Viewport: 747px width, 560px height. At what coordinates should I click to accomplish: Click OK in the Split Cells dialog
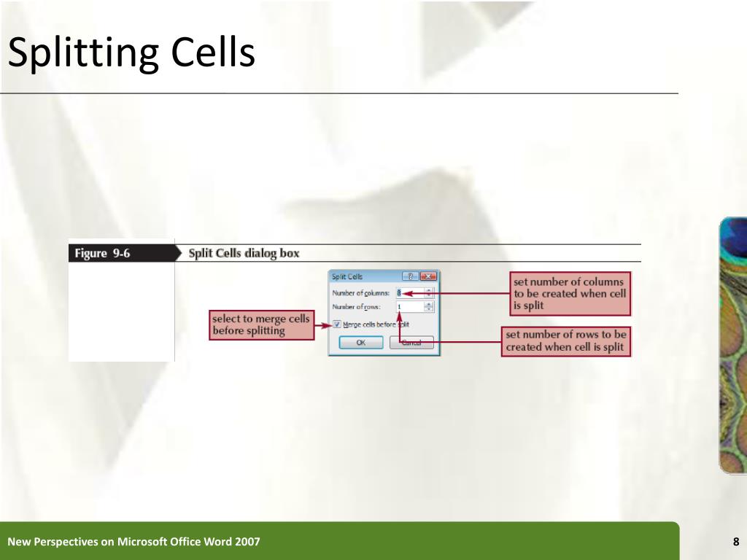(x=360, y=343)
